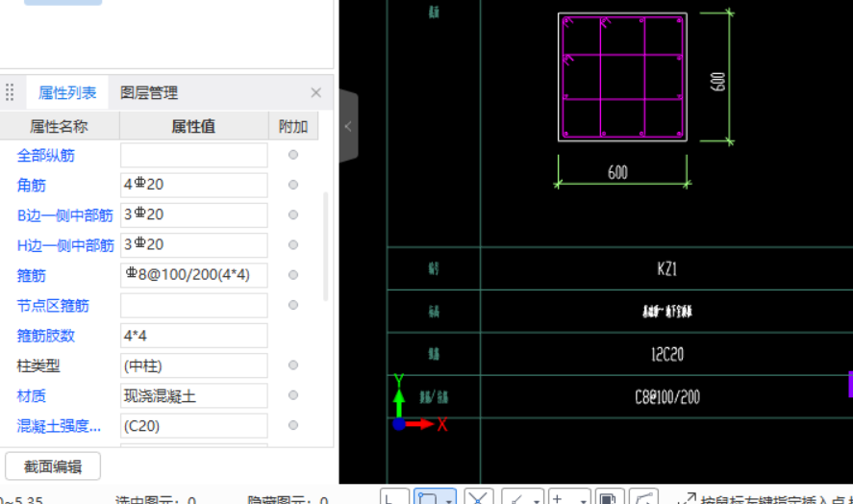Click the 柱类型 property label
Screen dimensions: 853x504
tap(38, 365)
